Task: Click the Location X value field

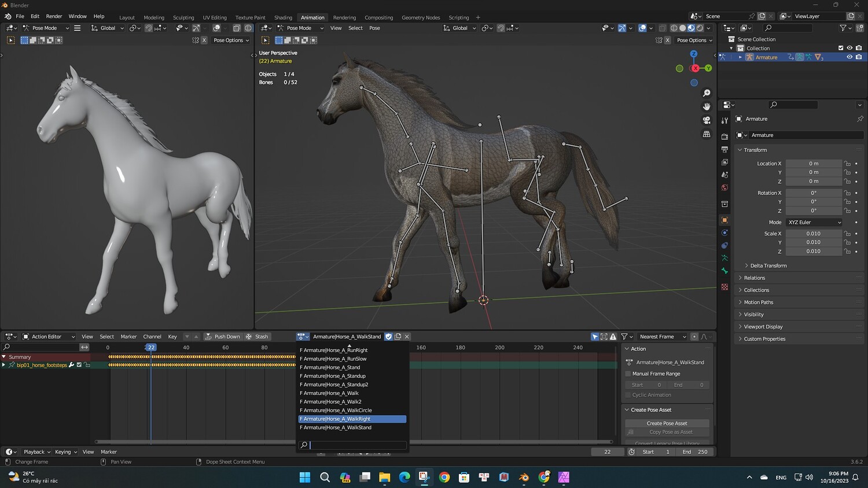Action: [813, 164]
